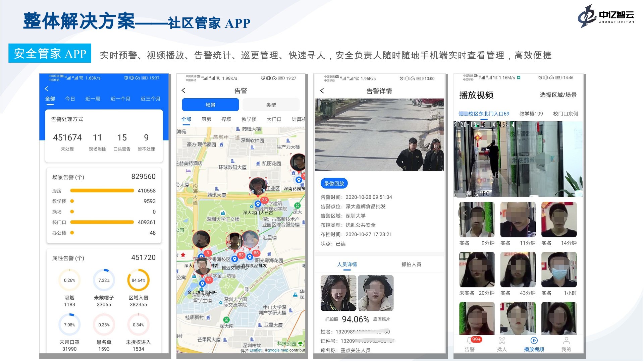Screen dimensions: 644x362
Task: Open the 找人 face search icon
Action: (x=502, y=341)
